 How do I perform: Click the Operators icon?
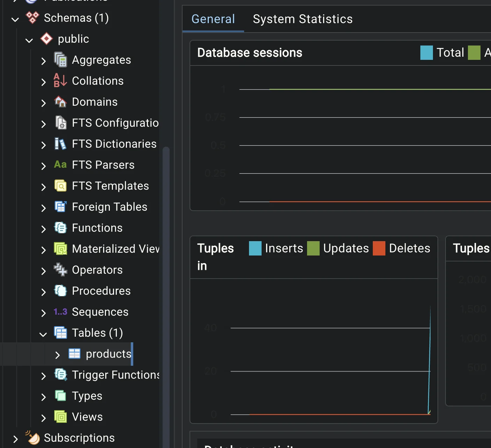[x=61, y=269]
